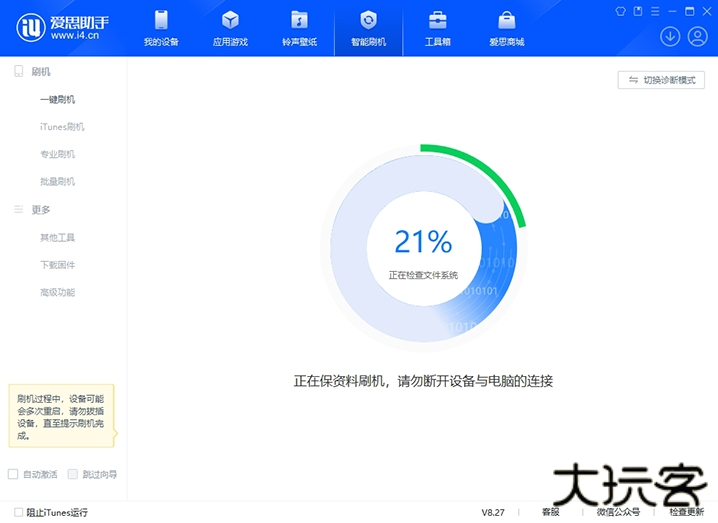Open 下载固件 in sidebar

point(57,265)
